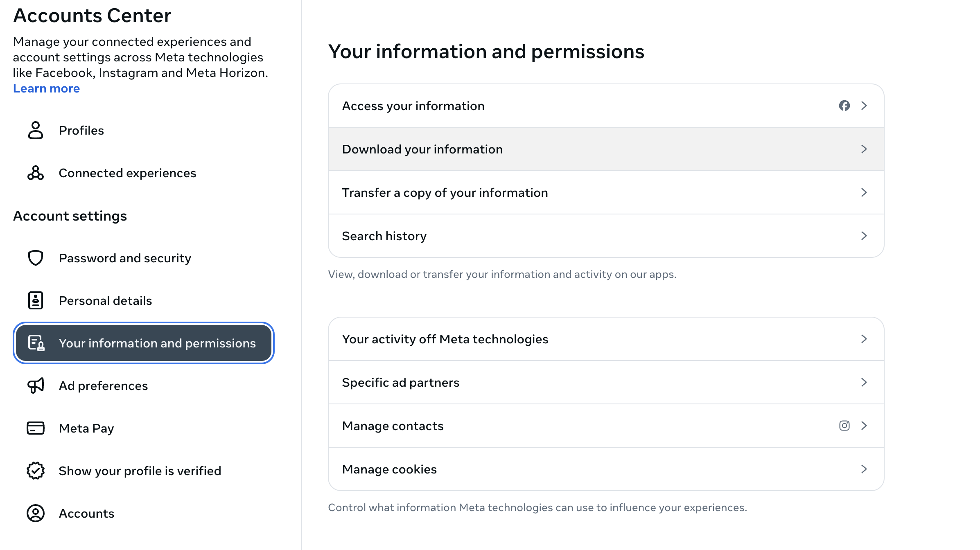Click the Connected experiences icon

click(36, 173)
